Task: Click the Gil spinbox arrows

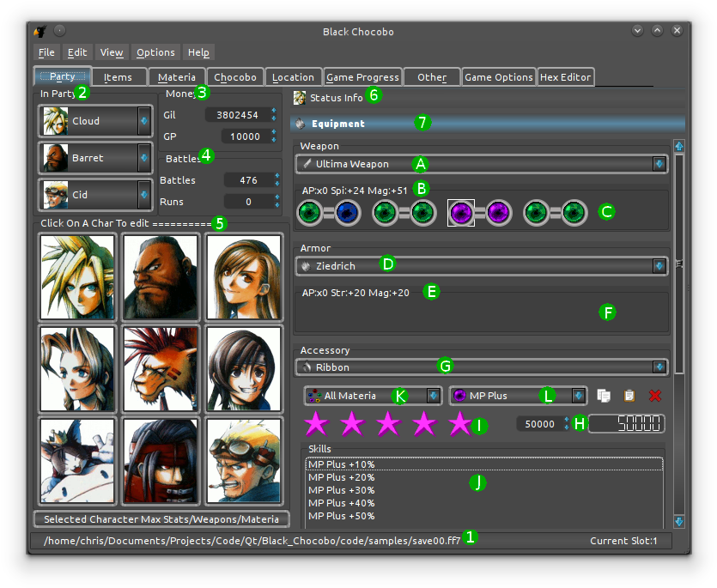Action: pyautogui.click(x=274, y=114)
